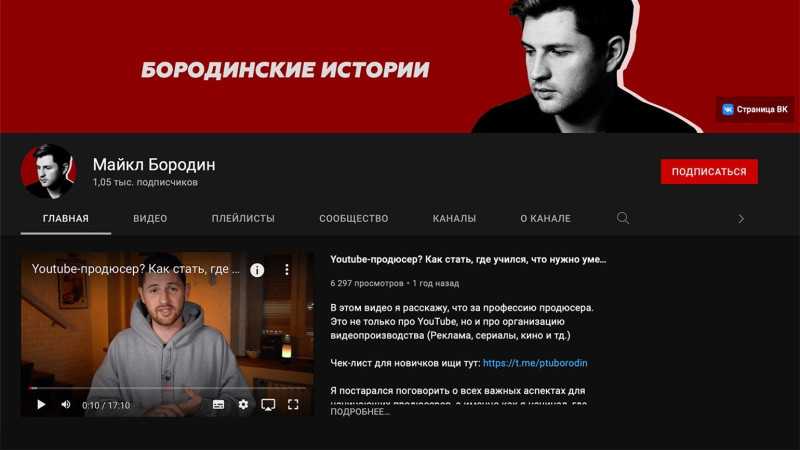
Task: Open the Каналы tab
Action: click(454, 218)
